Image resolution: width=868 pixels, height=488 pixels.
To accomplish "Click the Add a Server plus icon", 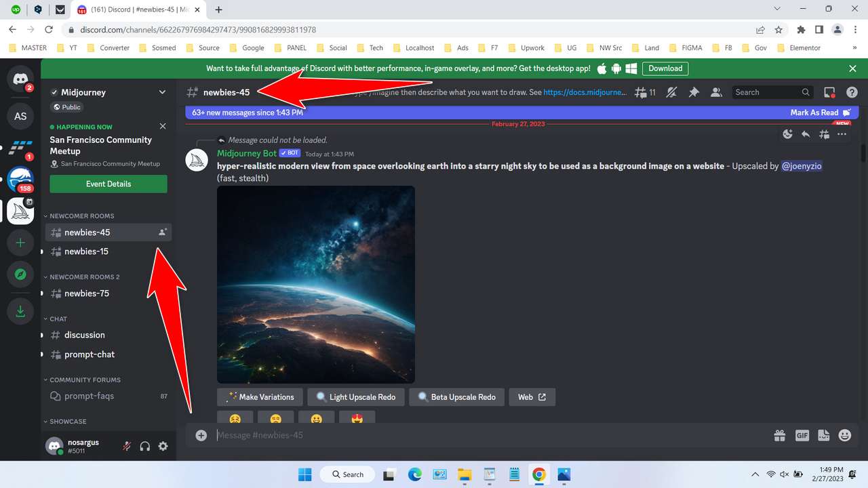I will click(x=20, y=243).
